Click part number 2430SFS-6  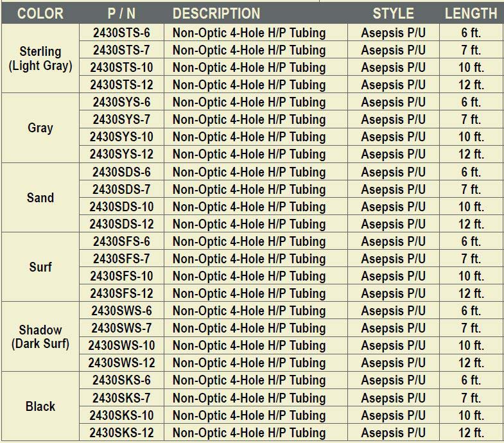point(121,241)
